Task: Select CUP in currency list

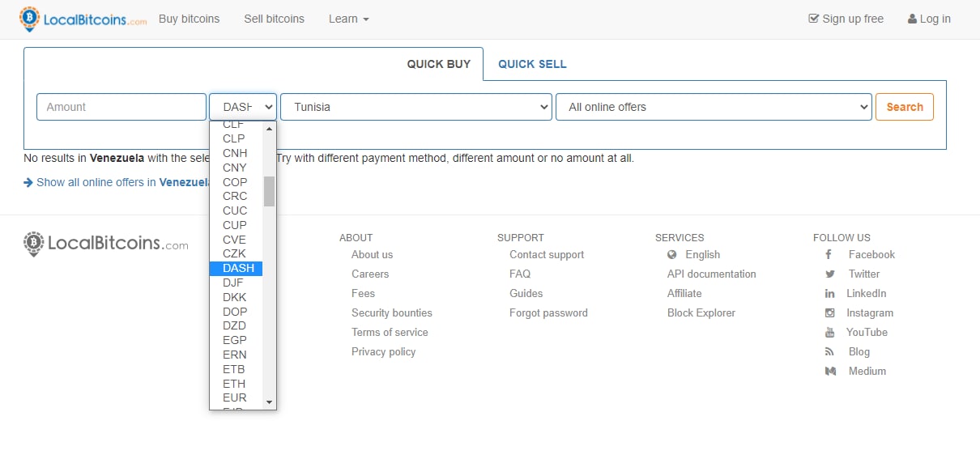Action: click(236, 225)
